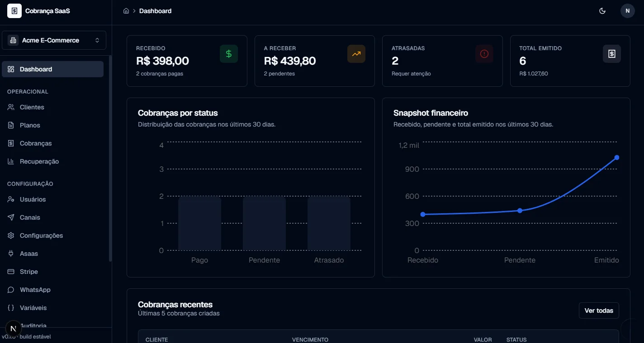This screenshot has height=343, width=644.
Task: Click the OPERACIONAL section label
Action: coord(28,92)
